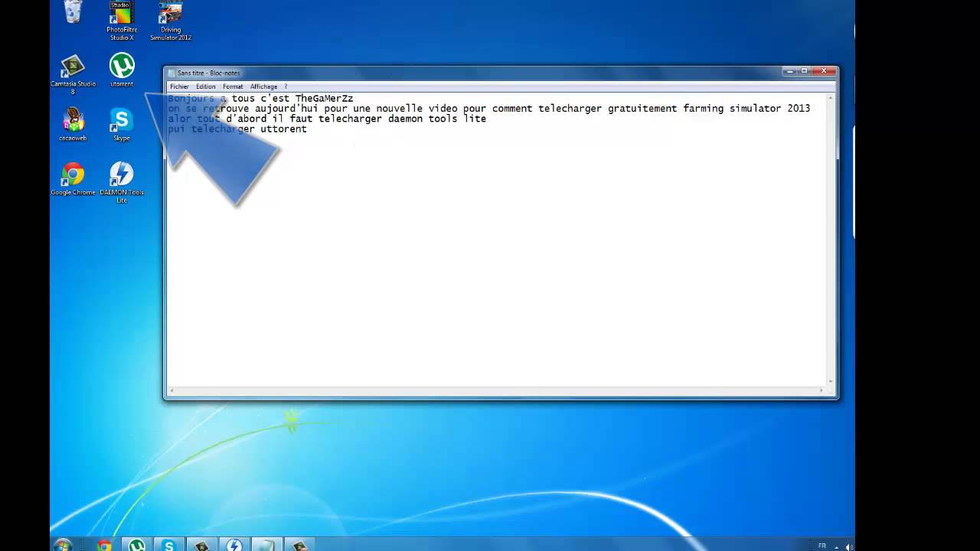The width and height of the screenshot is (980, 551).
Task: Click the 'Sans titre - Bloc-notes' window title
Action: pos(209,73)
